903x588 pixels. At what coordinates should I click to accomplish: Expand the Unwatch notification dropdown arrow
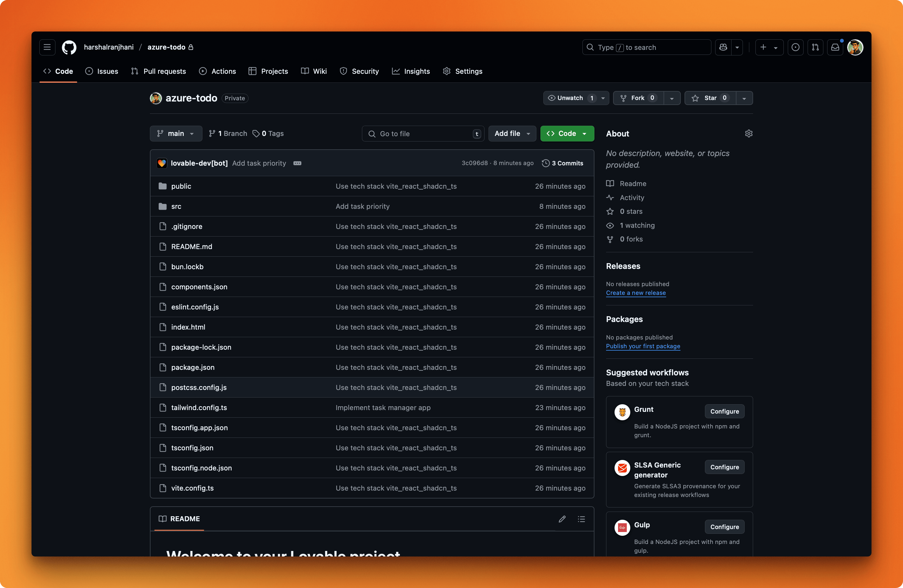click(x=603, y=98)
